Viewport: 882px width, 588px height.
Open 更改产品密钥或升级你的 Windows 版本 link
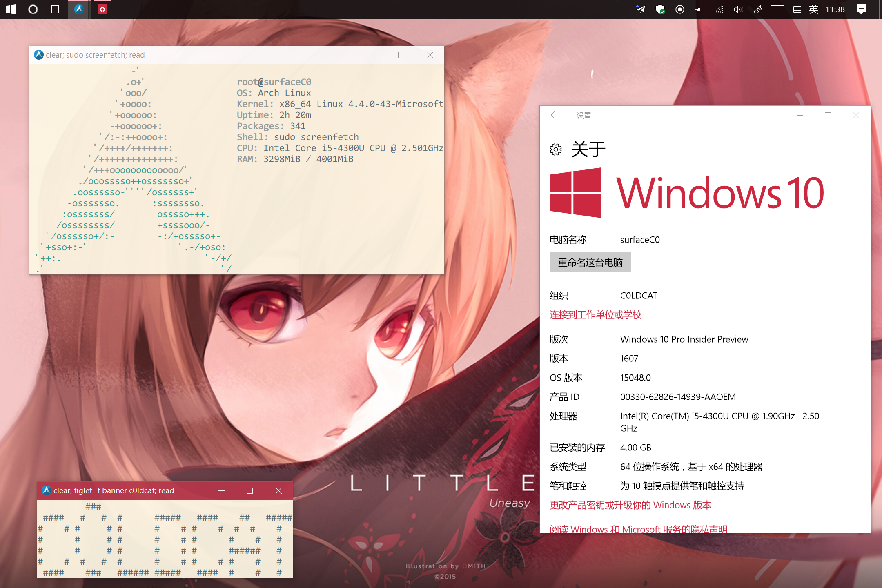click(x=630, y=505)
